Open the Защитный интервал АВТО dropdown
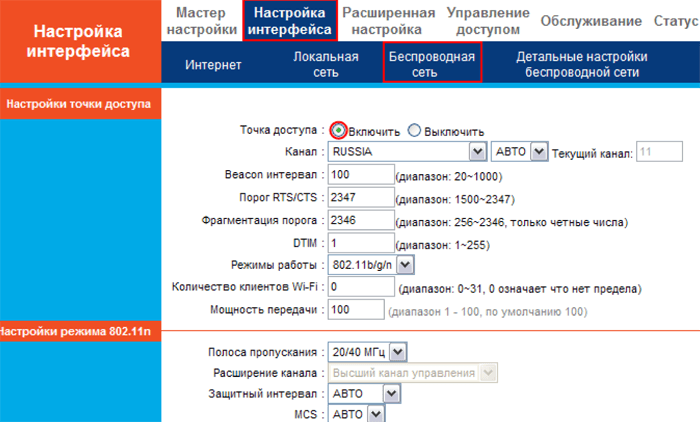The image size is (700, 422). tap(364, 393)
